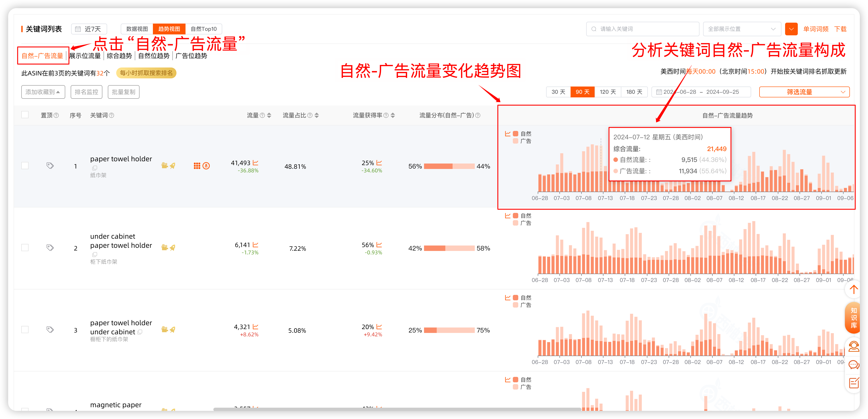This screenshot has width=868, height=419.
Task: Switch to 数据视图 tab
Action: point(137,29)
